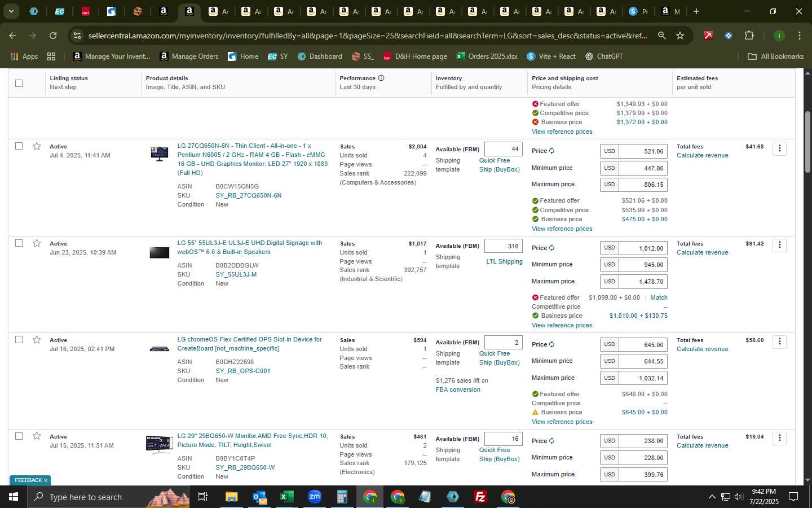
Task: Bookmark this page with the star icon
Action: coord(680,36)
